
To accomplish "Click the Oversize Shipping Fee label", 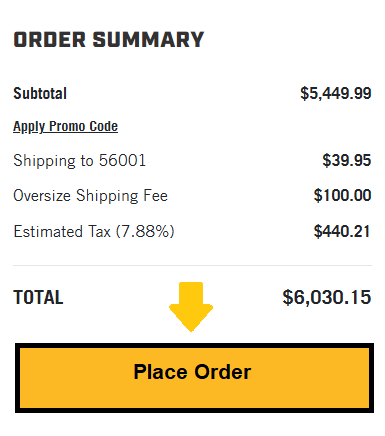I will point(90,196).
